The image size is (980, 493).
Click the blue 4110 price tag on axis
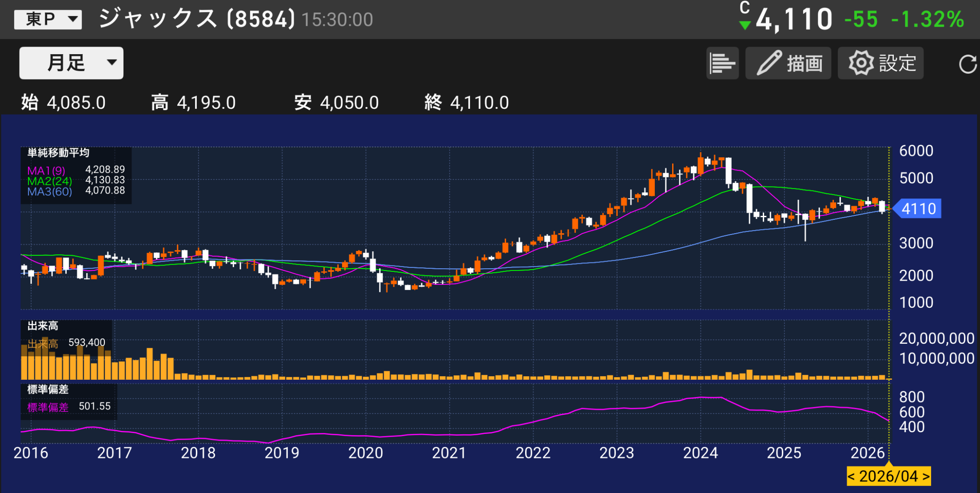pyautogui.click(x=917, y=208)
